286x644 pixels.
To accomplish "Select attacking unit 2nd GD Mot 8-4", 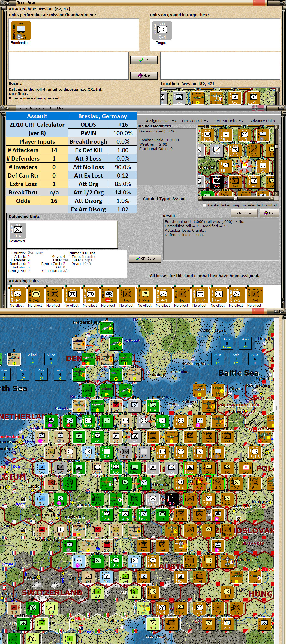I will click(x=18, y=295).
